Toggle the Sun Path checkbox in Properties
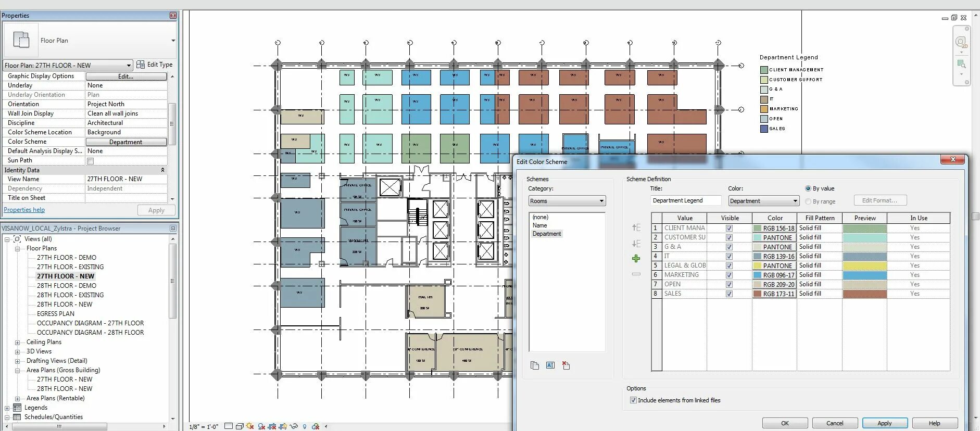980x431 pixels. [91, 161]
